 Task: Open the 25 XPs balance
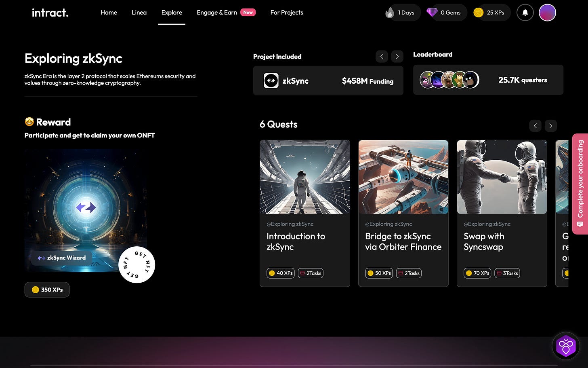491,13
